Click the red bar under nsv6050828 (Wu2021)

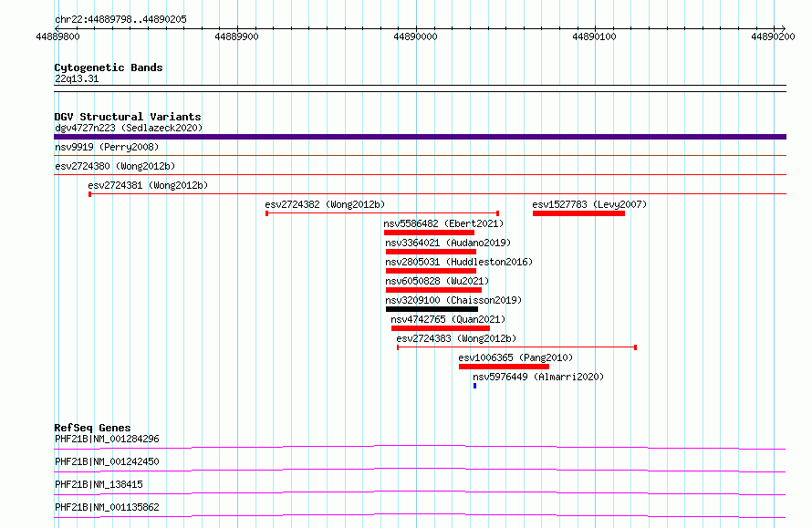(433, 290)
